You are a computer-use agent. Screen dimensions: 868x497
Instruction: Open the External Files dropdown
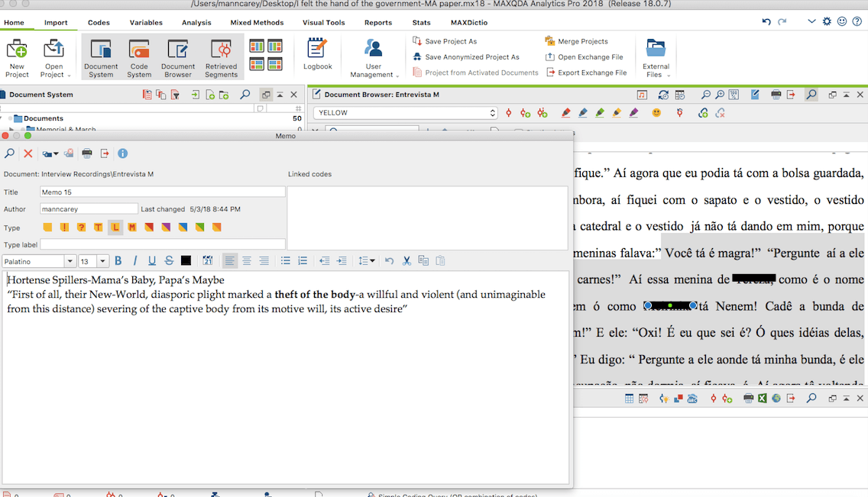click(x=656, y=57)
